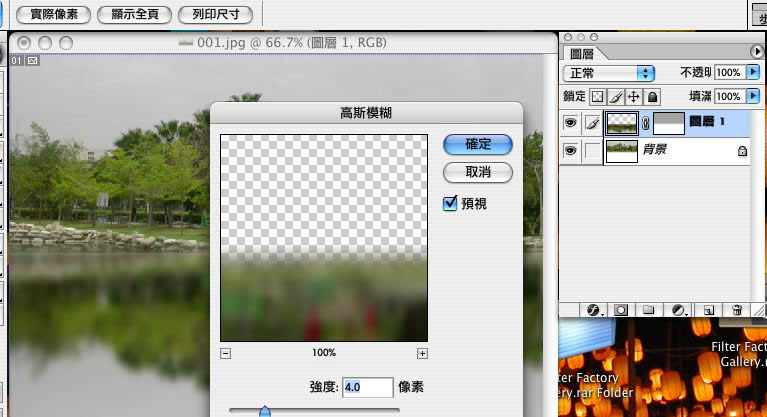This screenshot has width=767, height=417.
Task: Select the 圖層 panel tab
Action: coord(581,53)
